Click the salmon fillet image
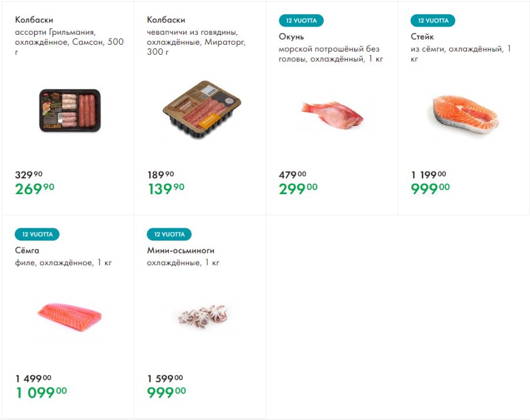Image resolution: width=530 pixels, height=420 pixels. coord(69,316)
